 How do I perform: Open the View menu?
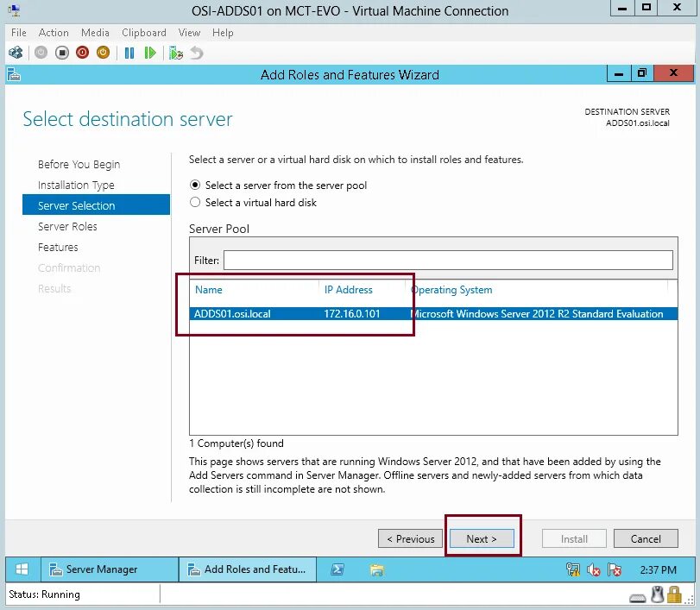click(189, 33)
